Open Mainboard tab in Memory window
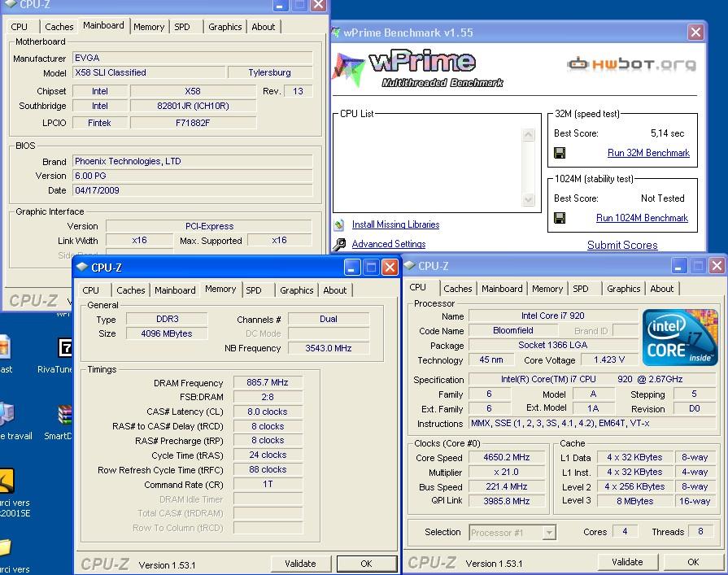The width and height of the screenshot is (728, 575). tap(175, 290)
